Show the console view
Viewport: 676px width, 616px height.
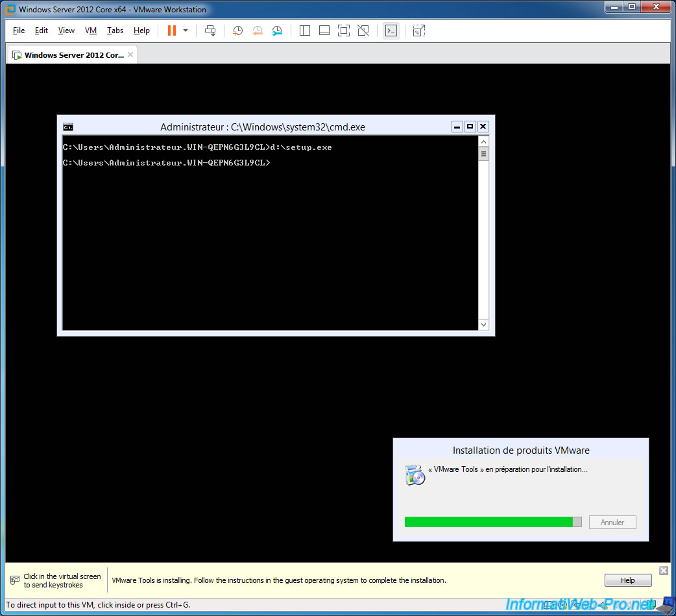point(391,31)
